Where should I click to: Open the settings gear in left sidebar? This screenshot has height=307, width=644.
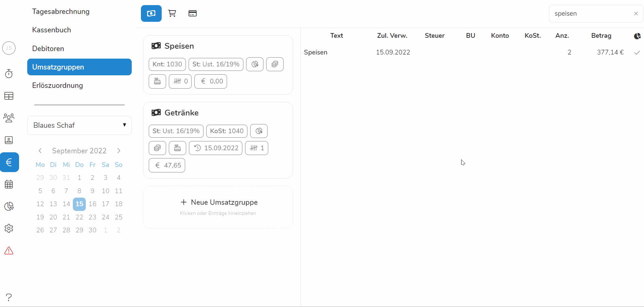(x=9, y=228)
